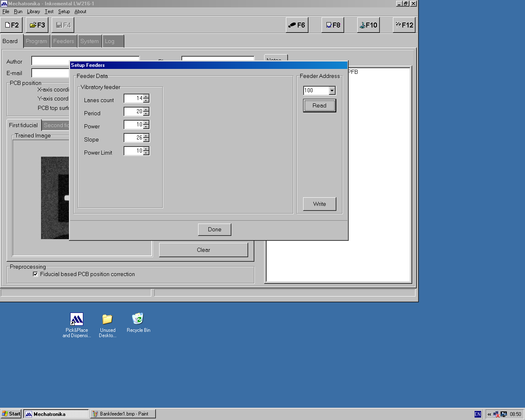Open the About menu
The image size is (525, 420).
tap(80, 11)
